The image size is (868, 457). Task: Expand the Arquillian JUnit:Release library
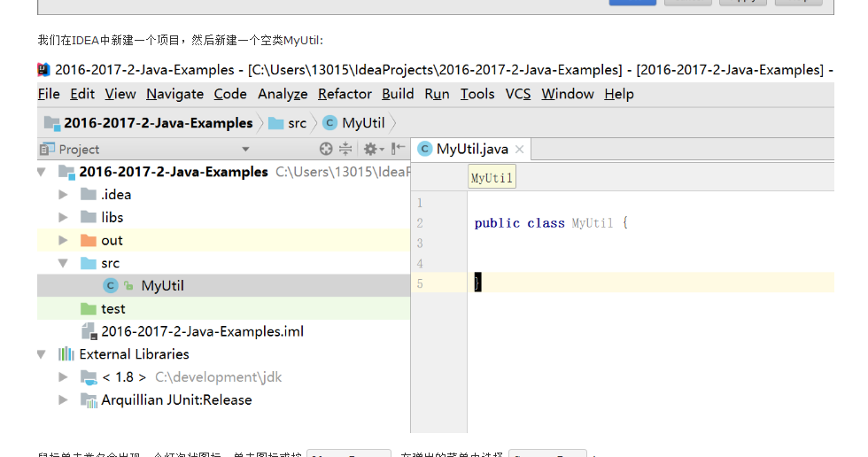pyautogui.click(x=63, y=400)
